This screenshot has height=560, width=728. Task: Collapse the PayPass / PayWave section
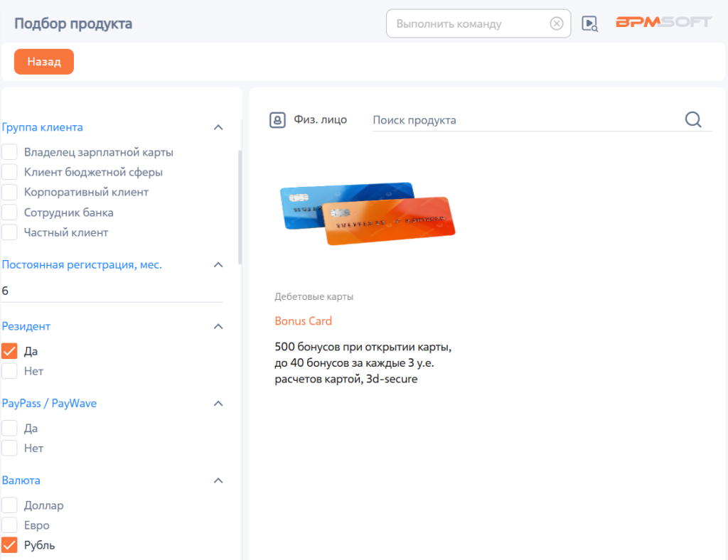[218, 403]
